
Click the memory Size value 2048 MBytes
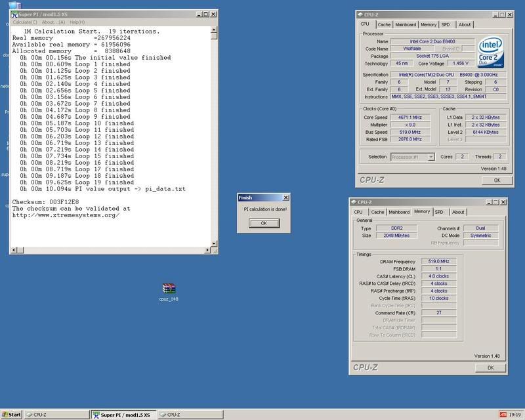click(397, 236)
